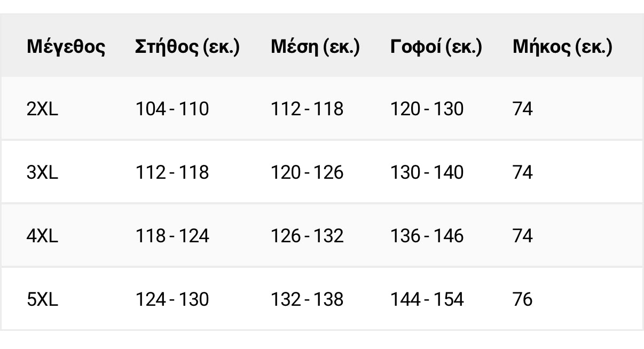Choose the 4XL size label
The image size is (644, 349).
(42, 236)
